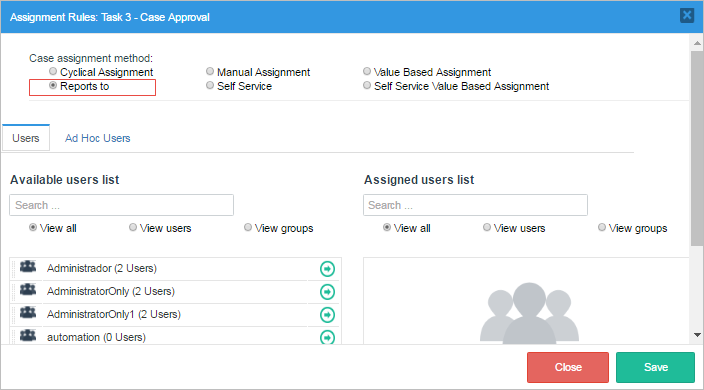Click the AdministratorOnly1 group people icon
The width and height of the screenshot is (704, 390).
click(28, 312)
